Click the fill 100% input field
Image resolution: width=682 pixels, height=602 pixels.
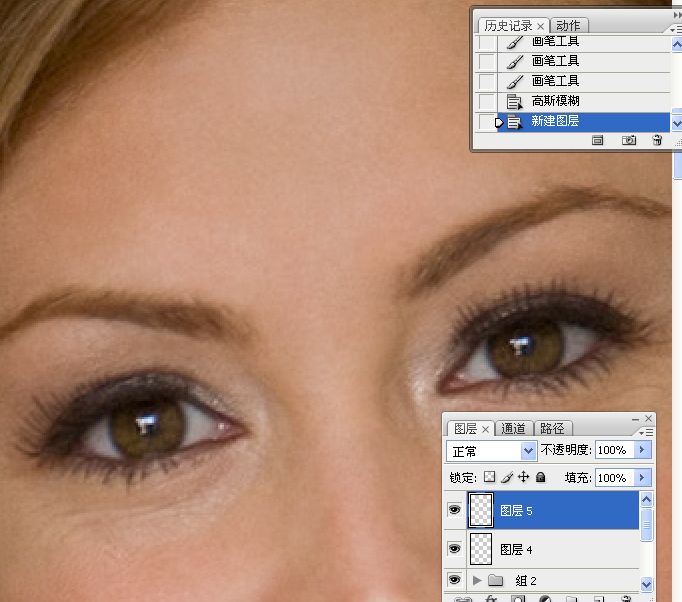(615, 478)
